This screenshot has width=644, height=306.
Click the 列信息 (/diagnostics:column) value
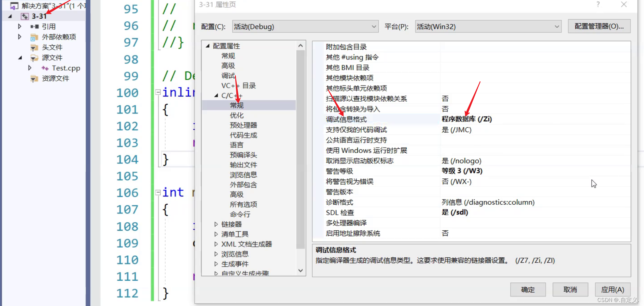click(488, 202)
